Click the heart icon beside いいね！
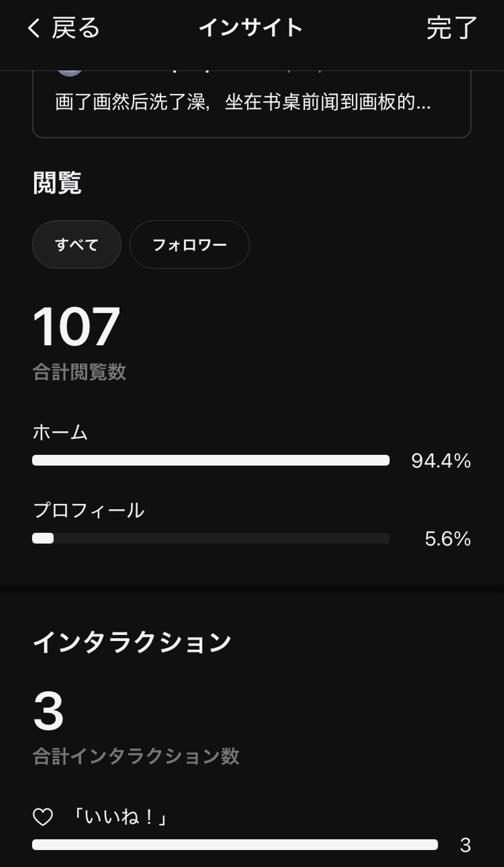The image size is (504, 867). (43, 817)
